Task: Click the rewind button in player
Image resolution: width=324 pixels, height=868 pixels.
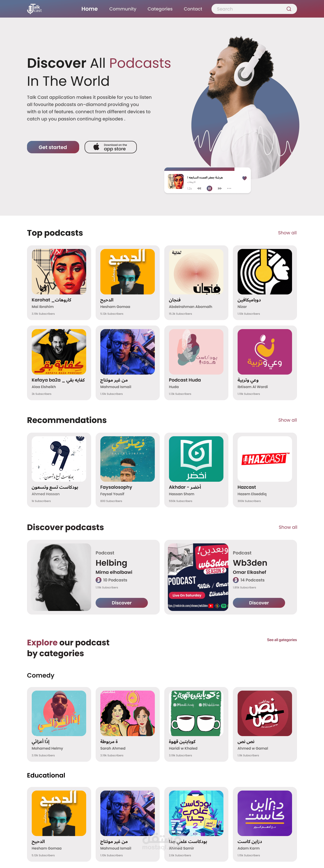Action: [x=199, y=188]
